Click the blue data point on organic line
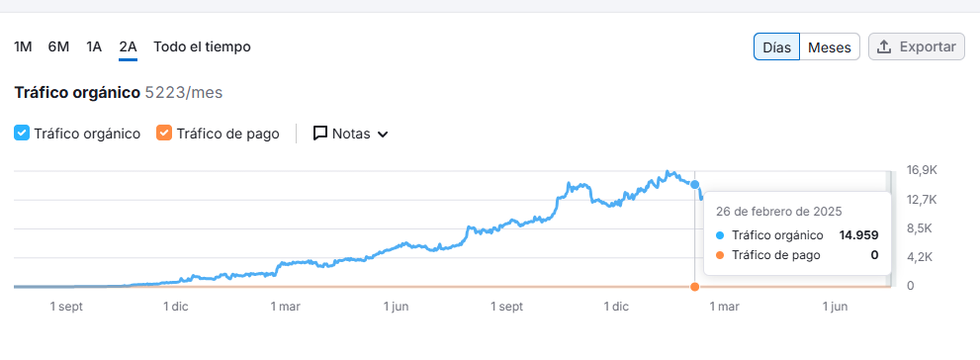 click(x=694, y=184)
